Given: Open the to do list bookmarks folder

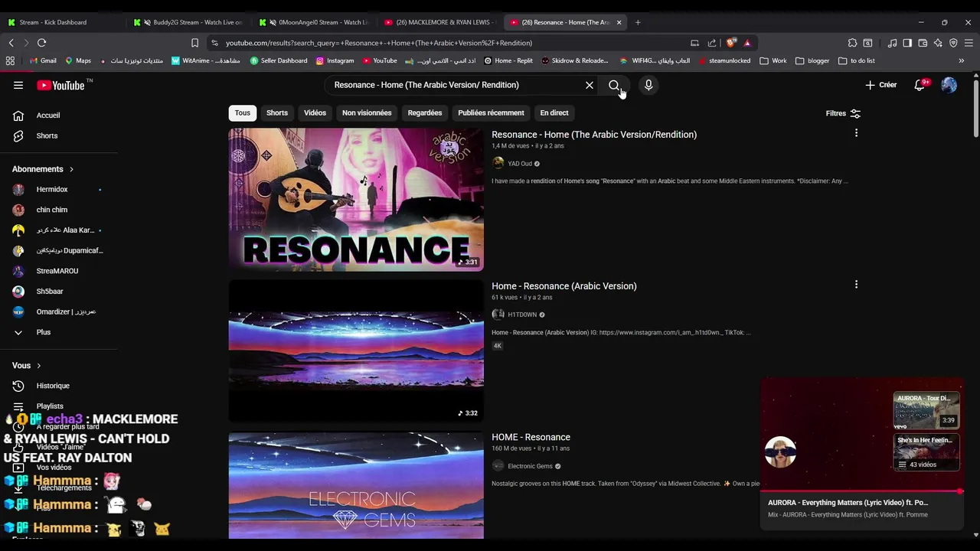Looking at the screenshot, I should click(x=857, y=60).
